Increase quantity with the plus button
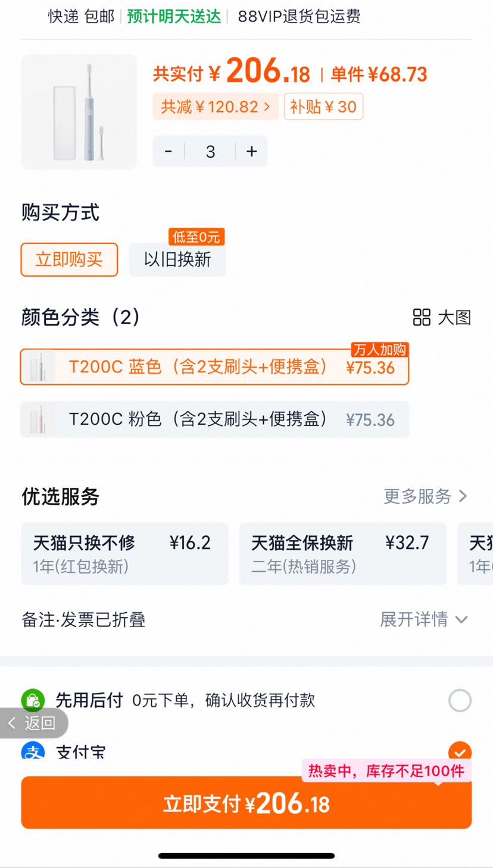 pos(252,152)
